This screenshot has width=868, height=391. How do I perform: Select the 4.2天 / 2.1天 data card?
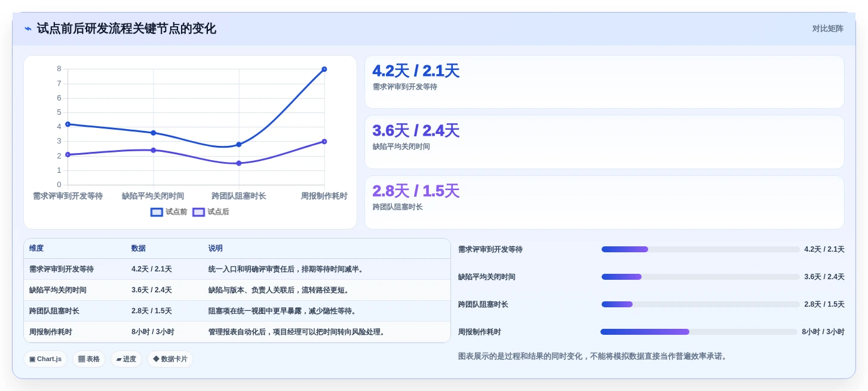(x=605, y=82)
